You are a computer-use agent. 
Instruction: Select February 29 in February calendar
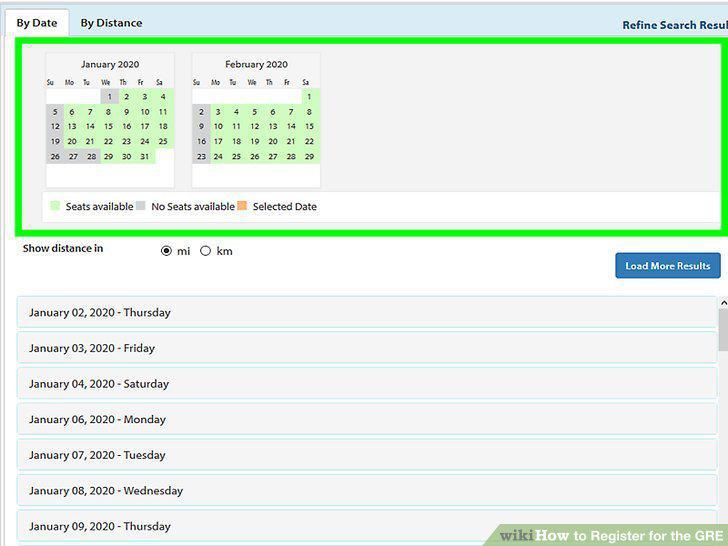click(309, 156)
